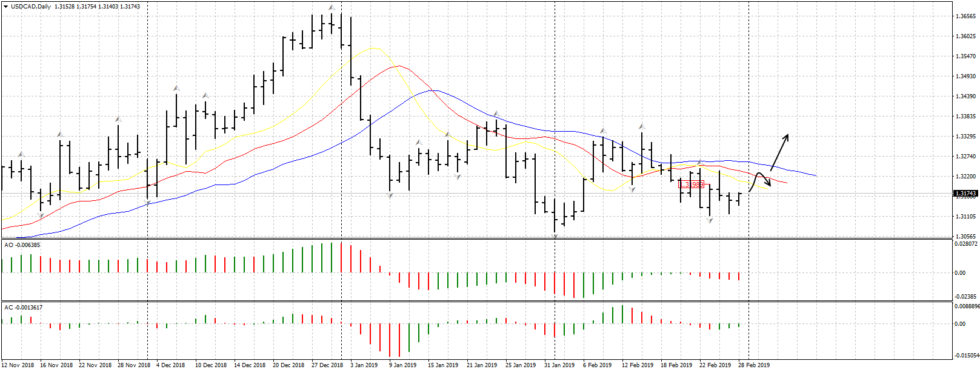This screenshot has width=980, height=372.
Task: Click the USDCAD,Daily chart title text
Action: (x=31, y=7)
